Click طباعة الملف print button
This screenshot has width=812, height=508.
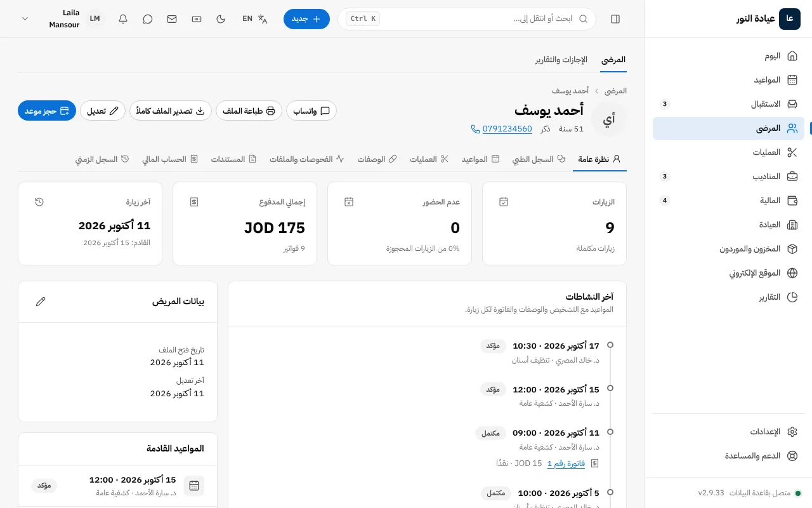pos(249,110)
